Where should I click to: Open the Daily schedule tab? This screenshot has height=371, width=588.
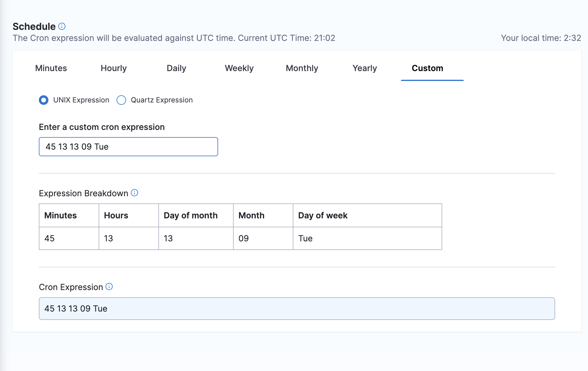(176, 68)
